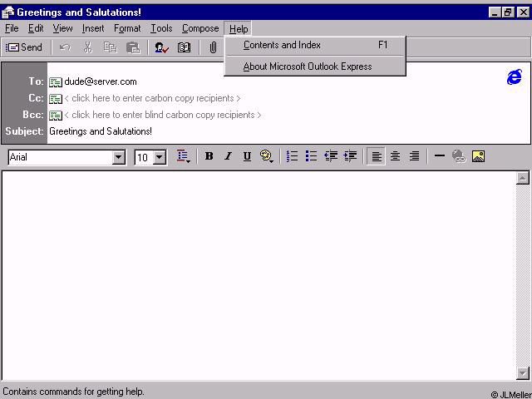Image resolution: width=532 pixels, height=399 pixels.
Task: Click inside the message body area
Action: coord(259,275)
